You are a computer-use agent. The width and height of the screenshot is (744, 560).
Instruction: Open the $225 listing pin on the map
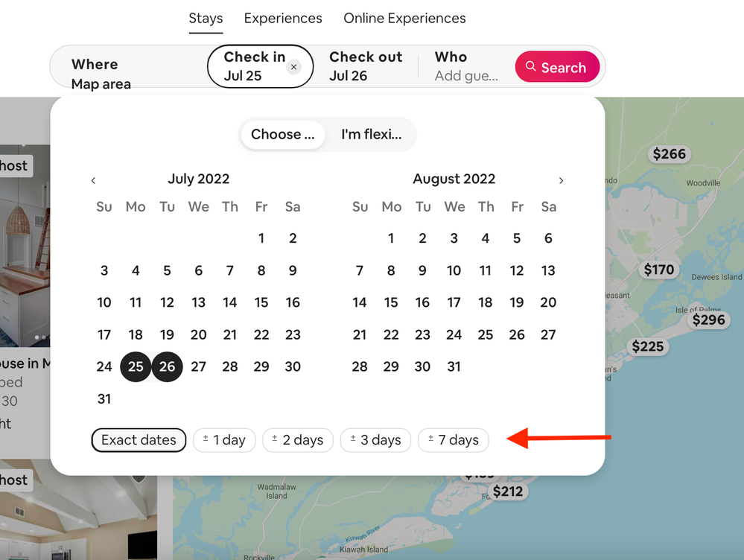coord(647,346)
